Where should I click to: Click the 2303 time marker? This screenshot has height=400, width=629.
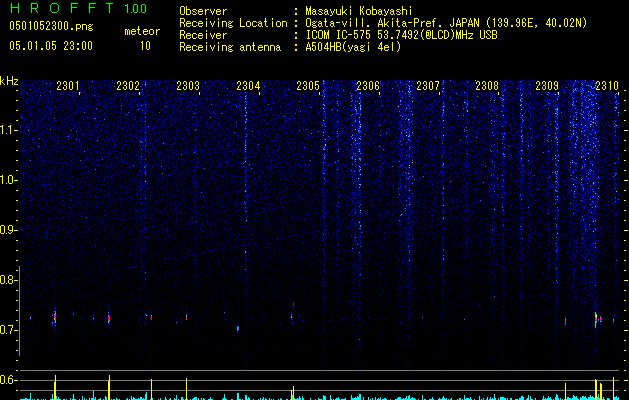click(x=188, y=85)
